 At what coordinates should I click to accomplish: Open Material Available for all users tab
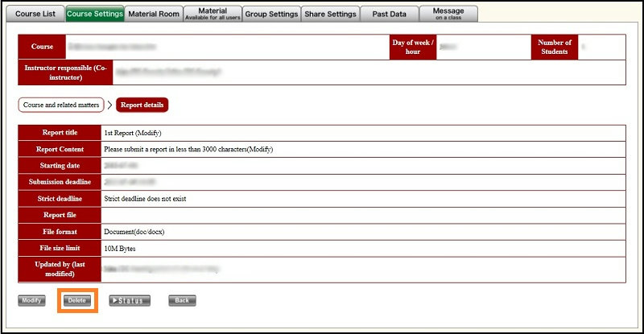(x=212, y=14)
